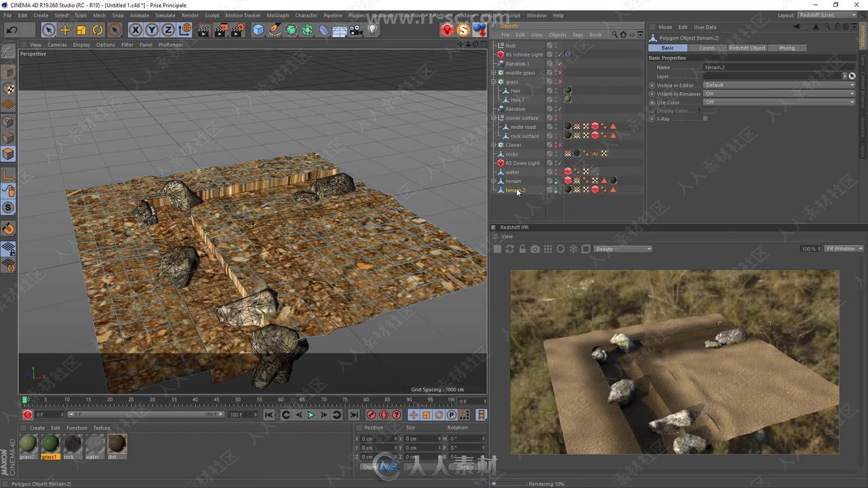Render the active view clapperboard icon
The image size is (868, 488).
203,30
